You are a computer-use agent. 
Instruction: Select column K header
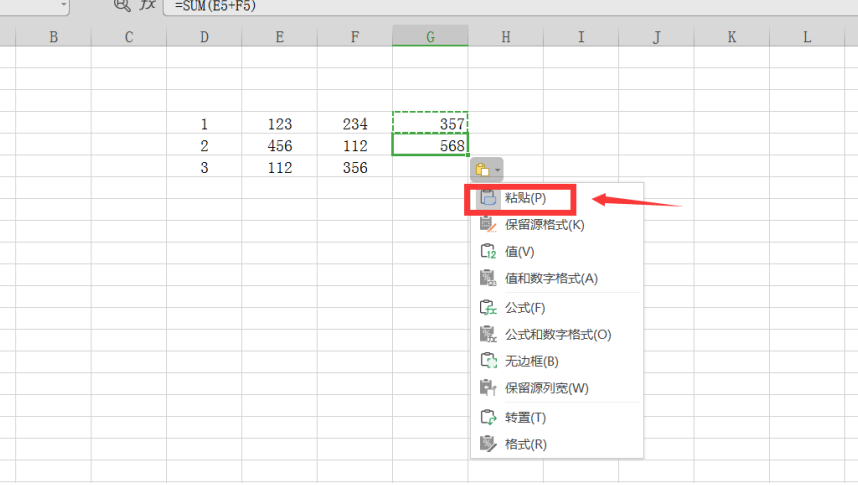[732, 37]
